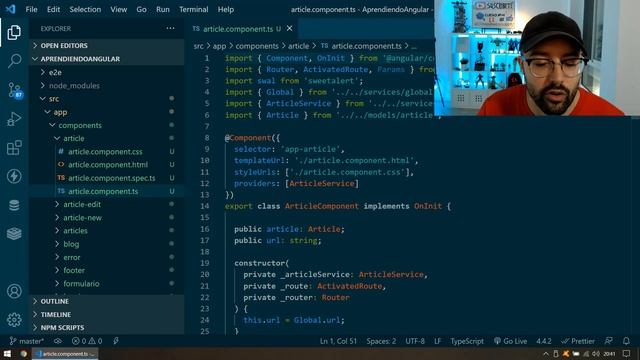The image size is (640, 360).
Task: Click the Prettier status item
Action: 578,341
